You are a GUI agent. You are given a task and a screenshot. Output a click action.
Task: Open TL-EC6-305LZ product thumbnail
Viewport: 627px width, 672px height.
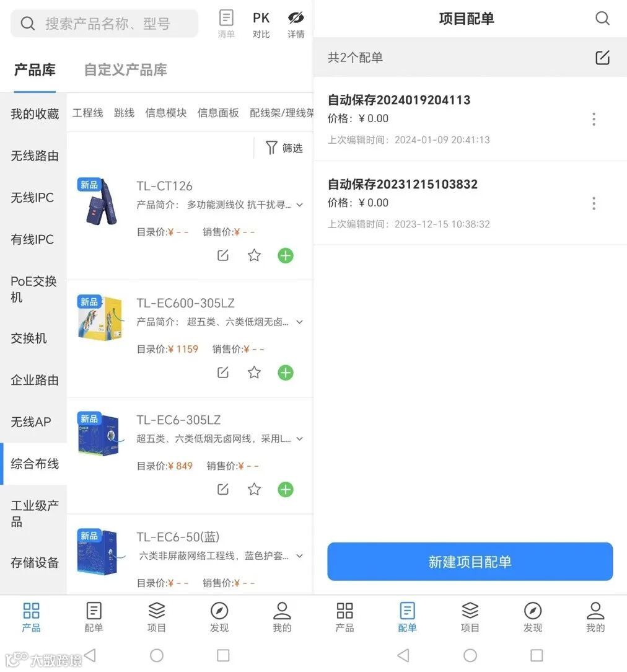tap(101, 435)
